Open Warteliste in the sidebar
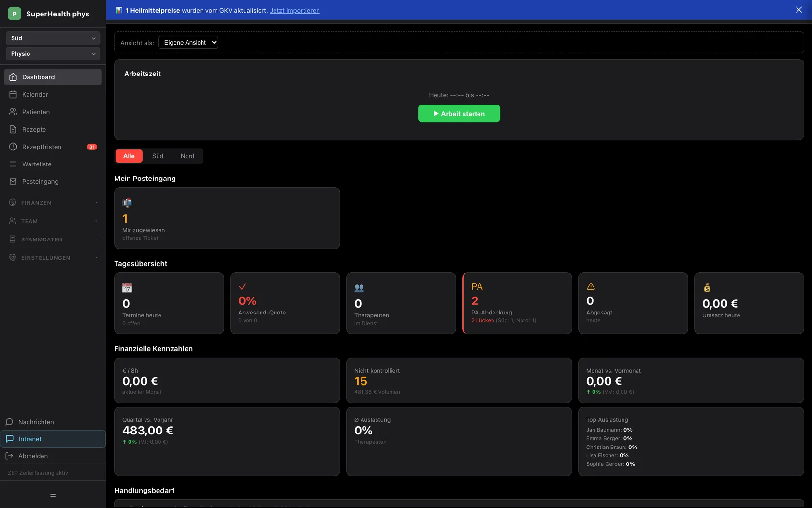Image resolution: width=812 pixels, height=508 pixels. click(53, 164)
